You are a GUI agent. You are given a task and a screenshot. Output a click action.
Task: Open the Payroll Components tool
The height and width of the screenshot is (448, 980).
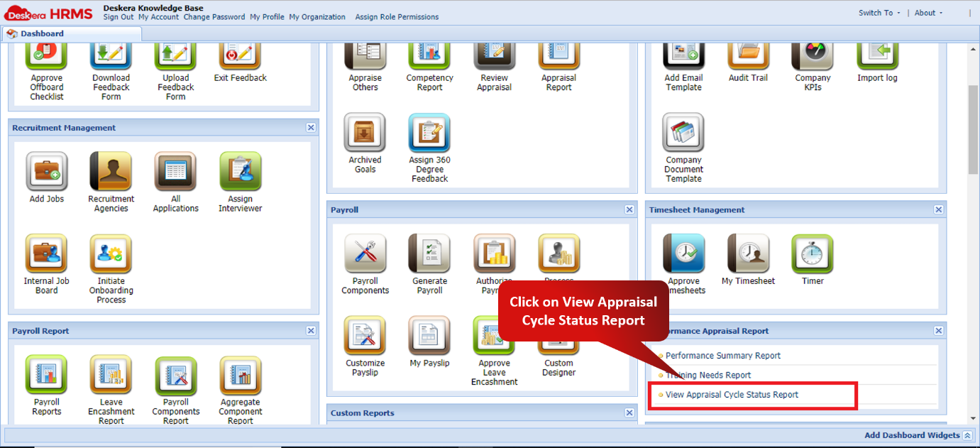point(365,253)
